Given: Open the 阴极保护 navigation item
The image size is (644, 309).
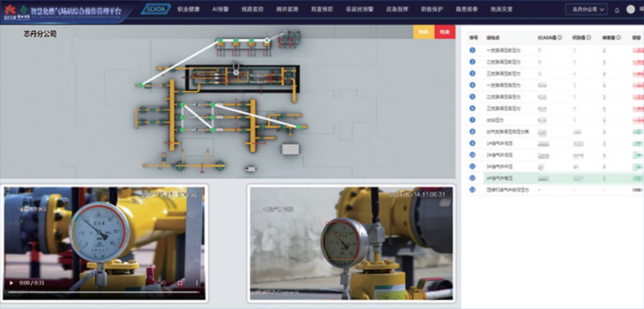Looking at the screenshot, I should tap(432, 9).
